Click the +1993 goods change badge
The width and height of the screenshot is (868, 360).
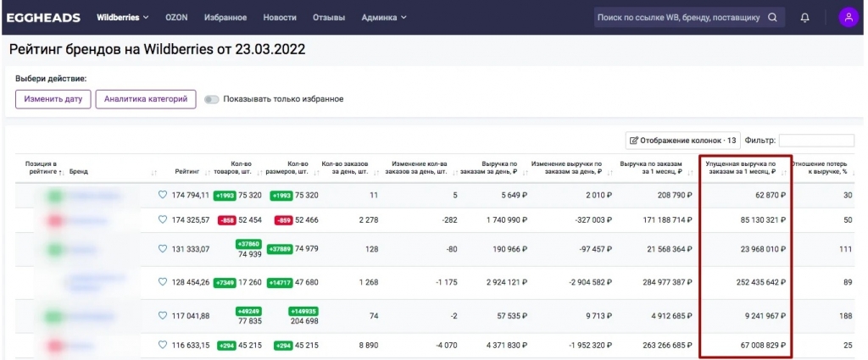[x=224, y=195]
